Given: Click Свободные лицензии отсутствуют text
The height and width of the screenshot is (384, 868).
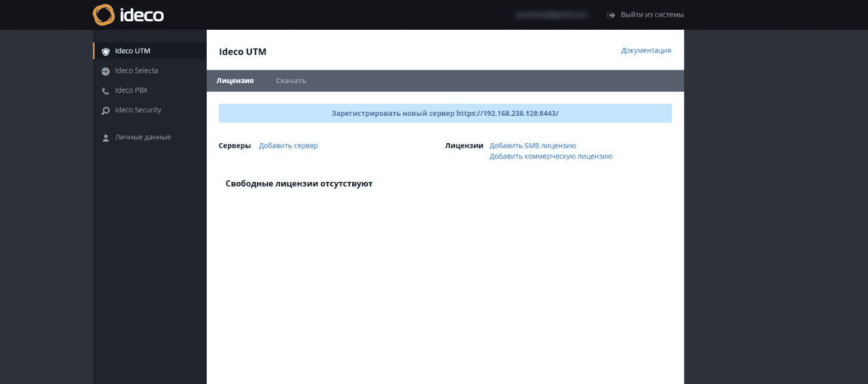Looking at the screenshot, I should [x=299, y=183].
